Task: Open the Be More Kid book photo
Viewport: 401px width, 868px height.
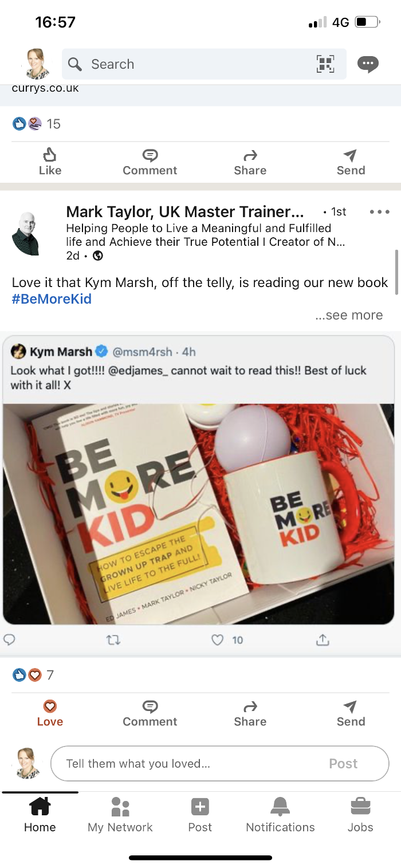Action: (199, 514)
